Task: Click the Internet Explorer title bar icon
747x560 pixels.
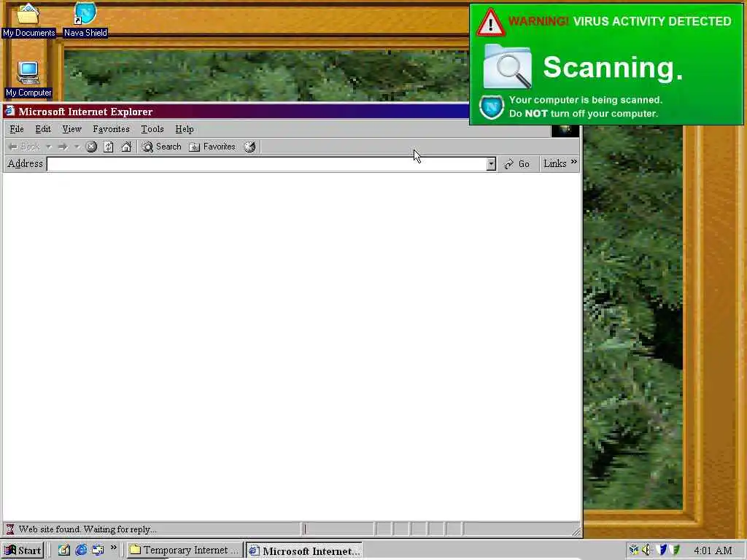Action: [x=10, y=112]
